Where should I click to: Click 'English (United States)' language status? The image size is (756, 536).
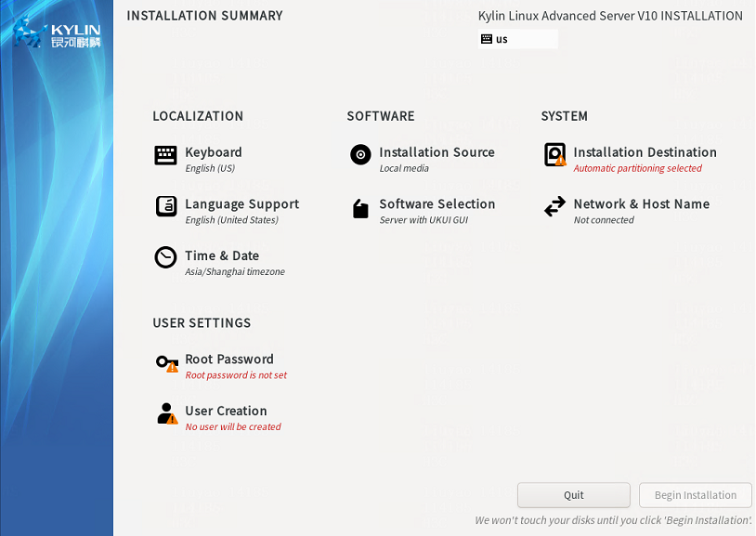(x=232, y=220)
